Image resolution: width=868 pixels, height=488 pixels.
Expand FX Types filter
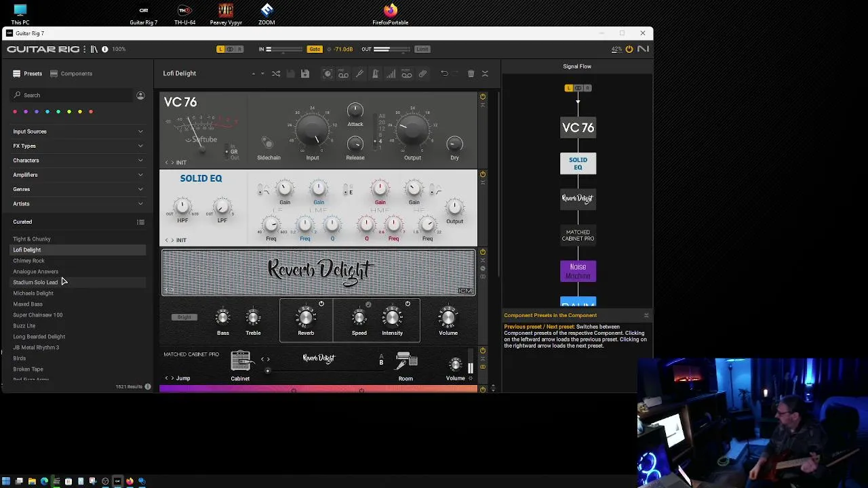[x=78, y=146]
